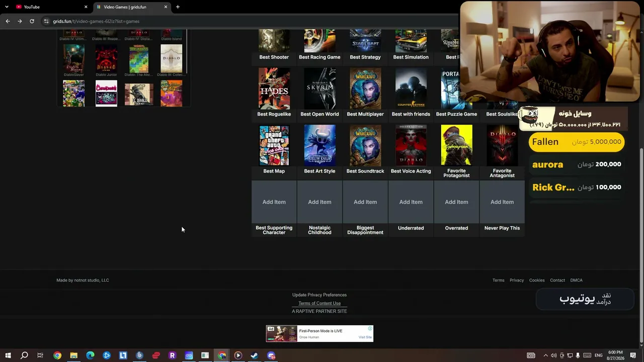Click the microphone icon in system tray
The height and width of the screenshot is (362, 644).
pos(578,355)
